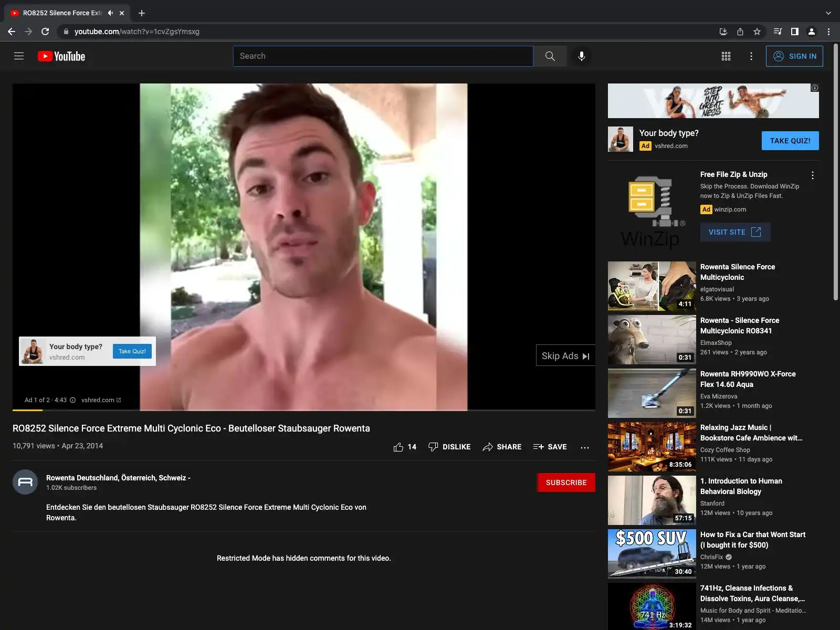Open Free File Zip & Unzip title
The image size is (840, 630).
(733, 174)
